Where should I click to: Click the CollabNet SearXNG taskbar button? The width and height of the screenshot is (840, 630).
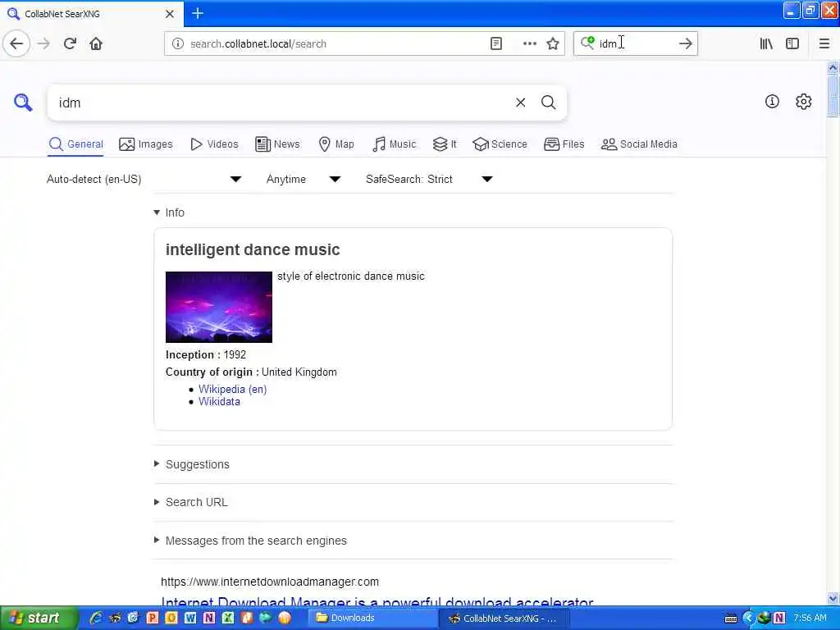pyautogui.click(x=505, y=618)
